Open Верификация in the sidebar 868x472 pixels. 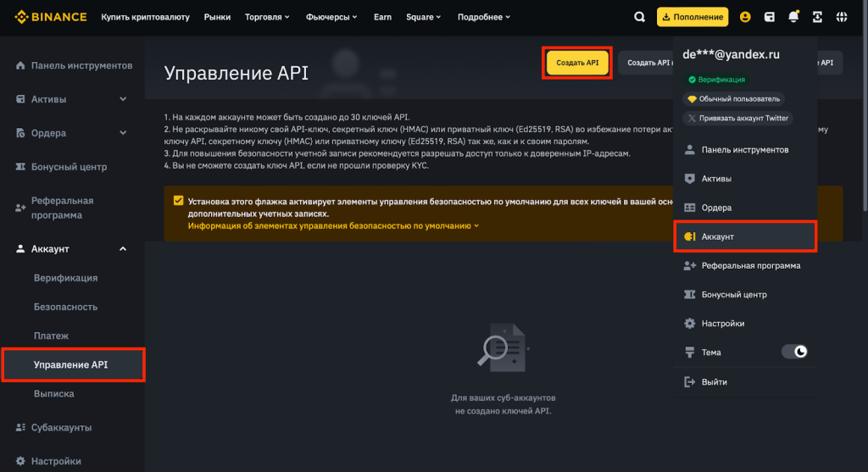tap(65, 278)
